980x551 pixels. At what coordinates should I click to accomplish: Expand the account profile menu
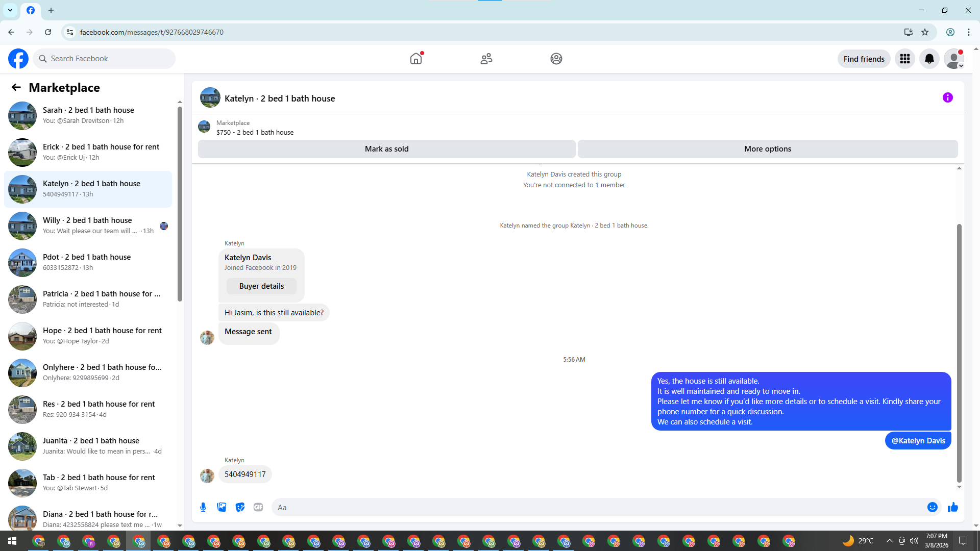pos(953,59)
